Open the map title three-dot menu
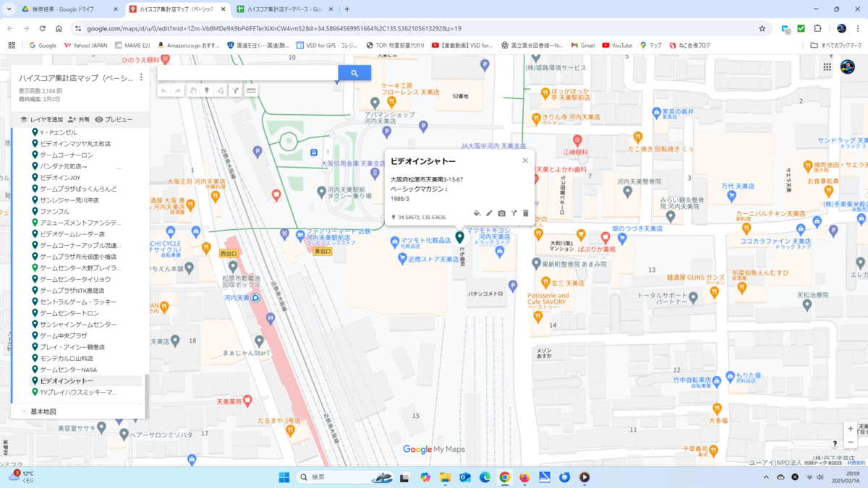The image size is (868, 488). (x=141, y=77)
